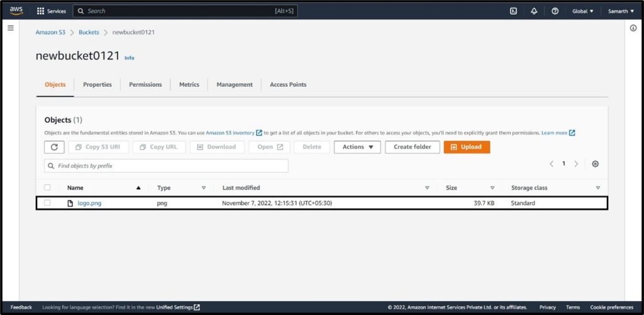Open the Access Points tab
The width and height of the screenshot is (644, 315).
(x=288, y=85)
